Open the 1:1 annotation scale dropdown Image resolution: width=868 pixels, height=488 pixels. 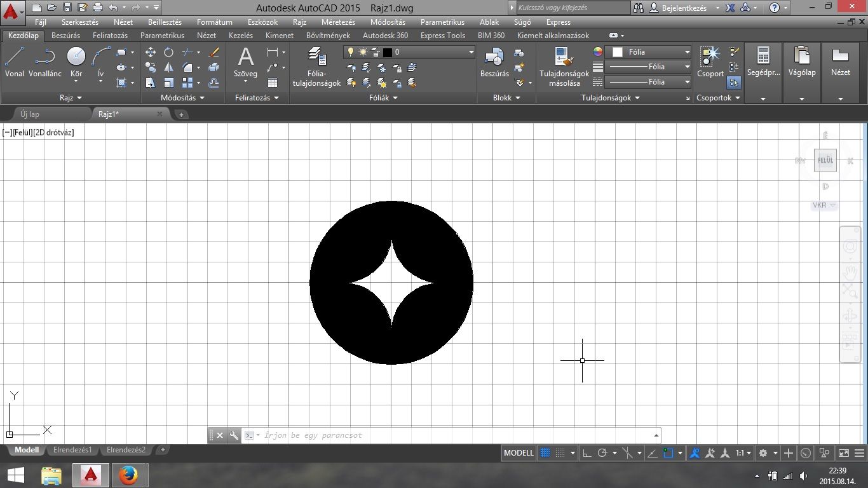(743, 453)
